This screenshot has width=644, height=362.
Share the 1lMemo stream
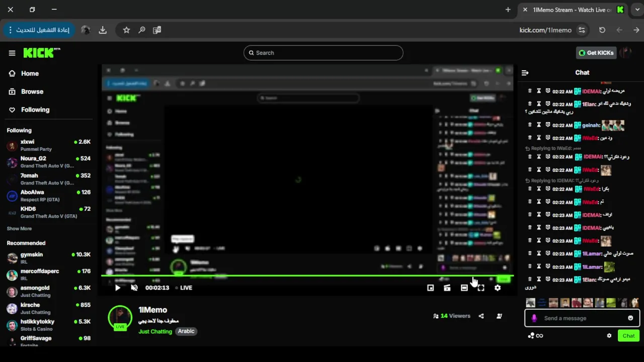[481, 316]
